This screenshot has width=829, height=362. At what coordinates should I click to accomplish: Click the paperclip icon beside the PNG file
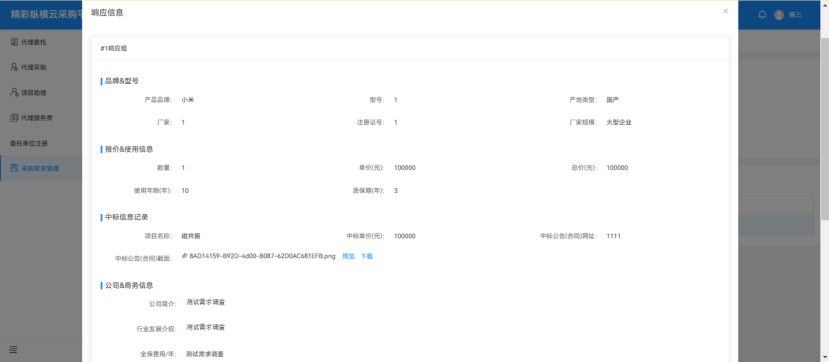tap(185, 256)
